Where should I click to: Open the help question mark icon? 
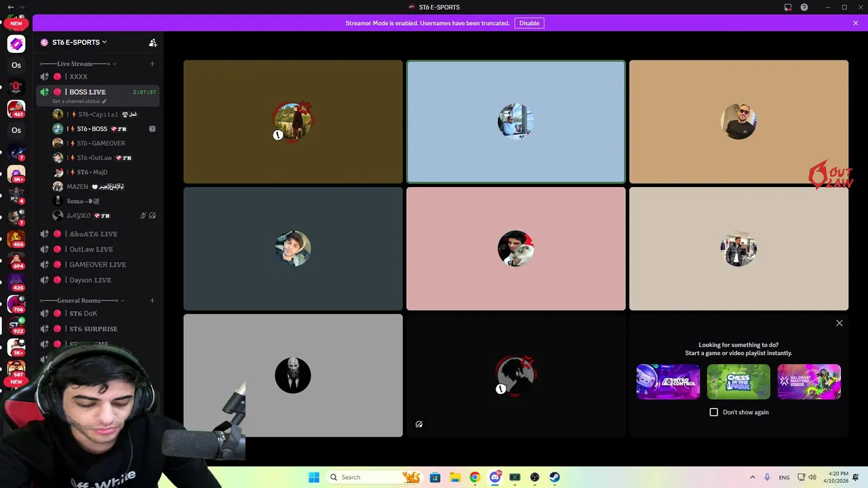point(804,7)
